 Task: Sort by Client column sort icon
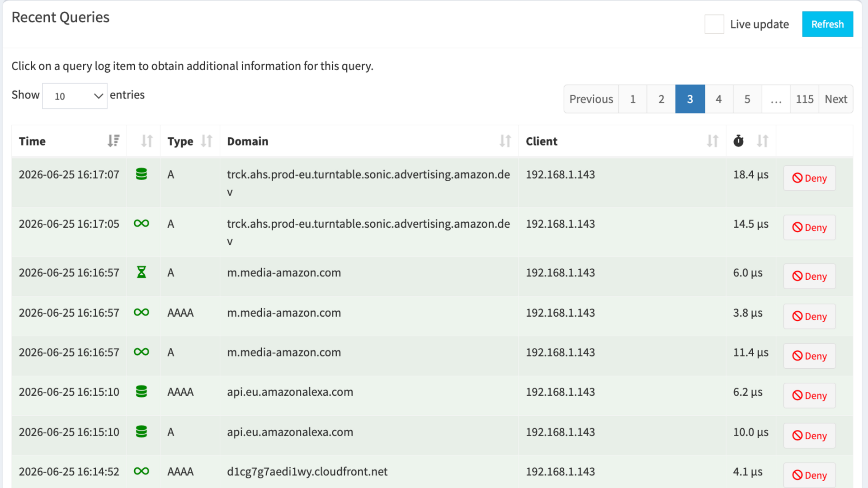(712, 141)
